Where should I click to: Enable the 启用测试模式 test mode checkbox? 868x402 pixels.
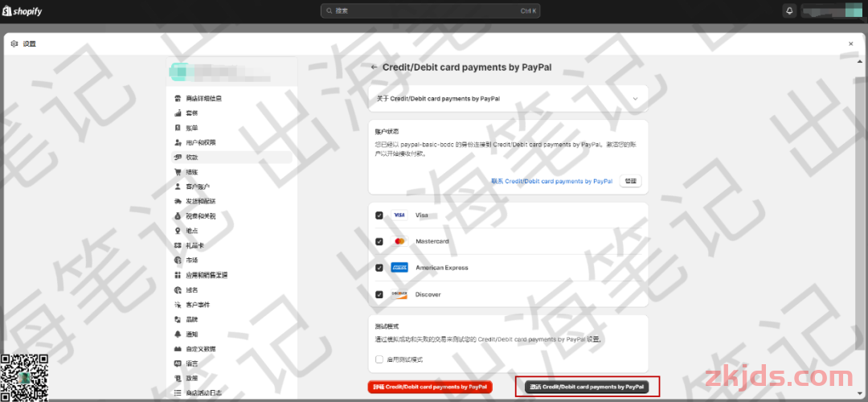click(x=379, y=359)
